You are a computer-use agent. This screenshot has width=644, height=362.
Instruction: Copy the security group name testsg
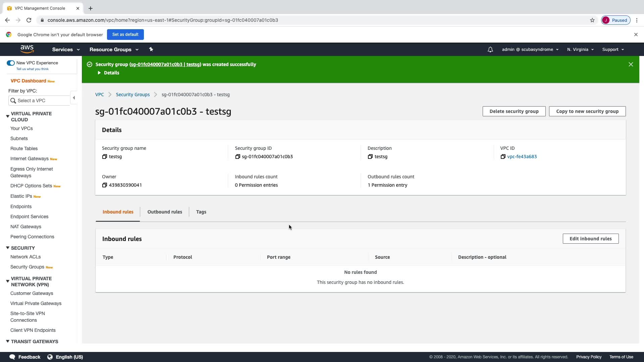pos(104,157)
